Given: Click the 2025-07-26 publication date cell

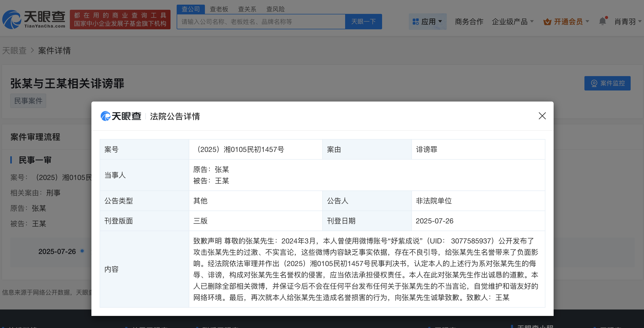Looking at the screenshot, I should (x=478, y=221).
